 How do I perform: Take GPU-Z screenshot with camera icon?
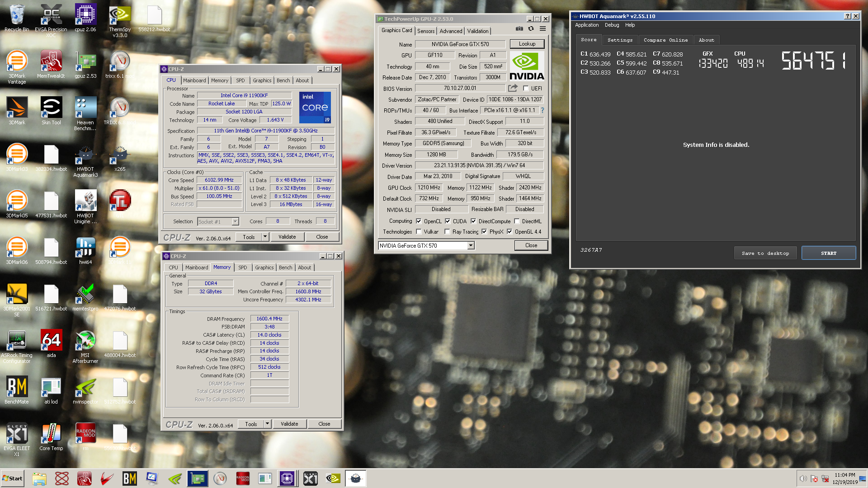519,28
